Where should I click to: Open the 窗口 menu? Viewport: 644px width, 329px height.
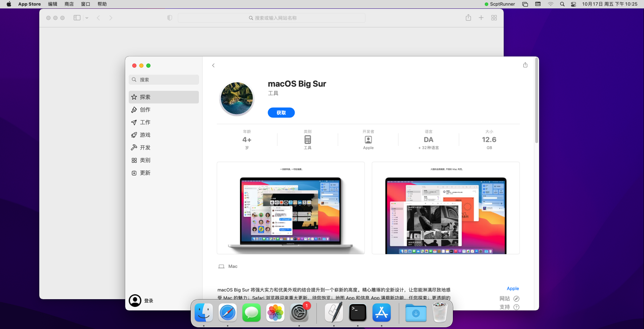point(86,4)
